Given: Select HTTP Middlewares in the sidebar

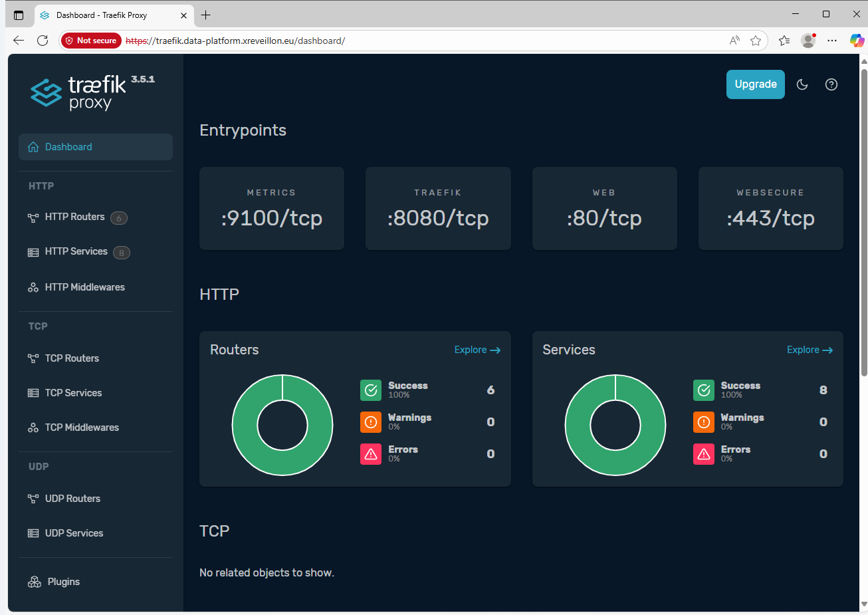Looking at the screenshot, I should [x=84, y=287].
